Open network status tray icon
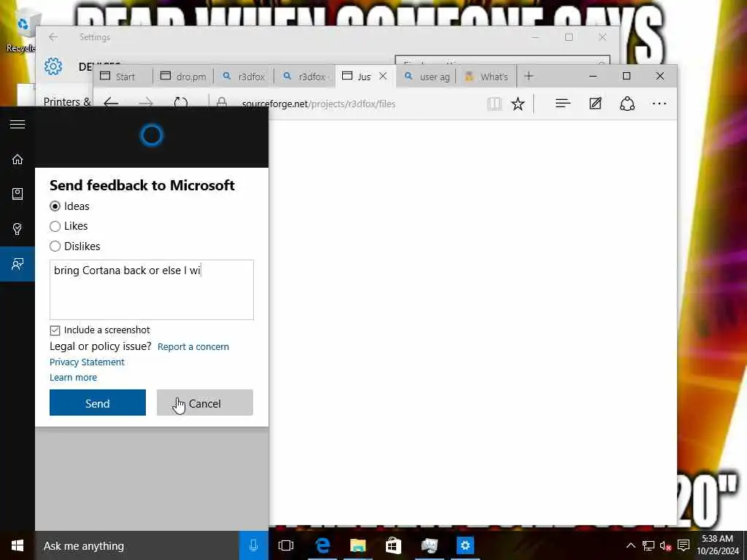The image size is (747, 560). pos(648,545)
